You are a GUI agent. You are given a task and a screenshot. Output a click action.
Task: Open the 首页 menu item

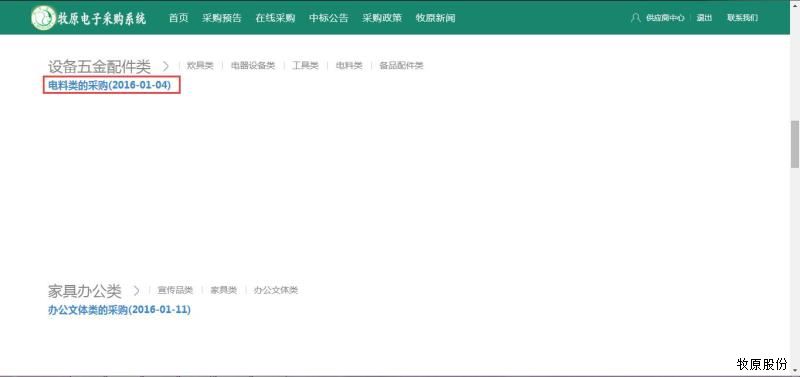pos(179,18)
